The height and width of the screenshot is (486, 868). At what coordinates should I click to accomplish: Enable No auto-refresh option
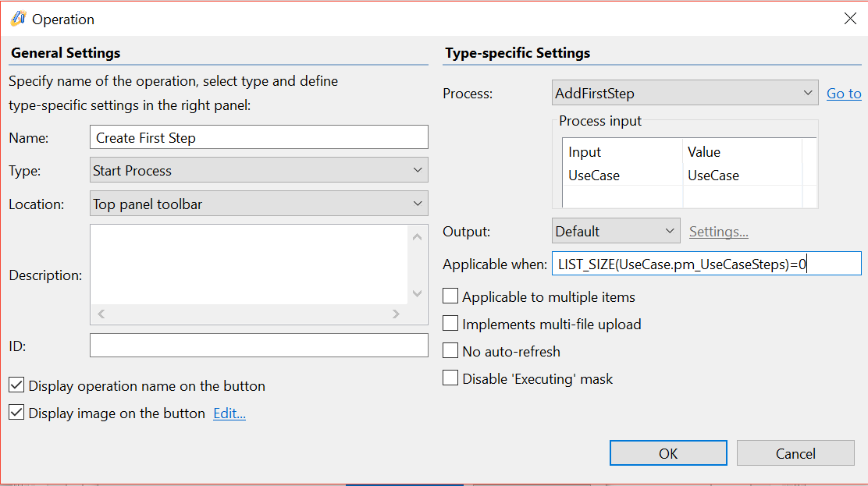450,351
